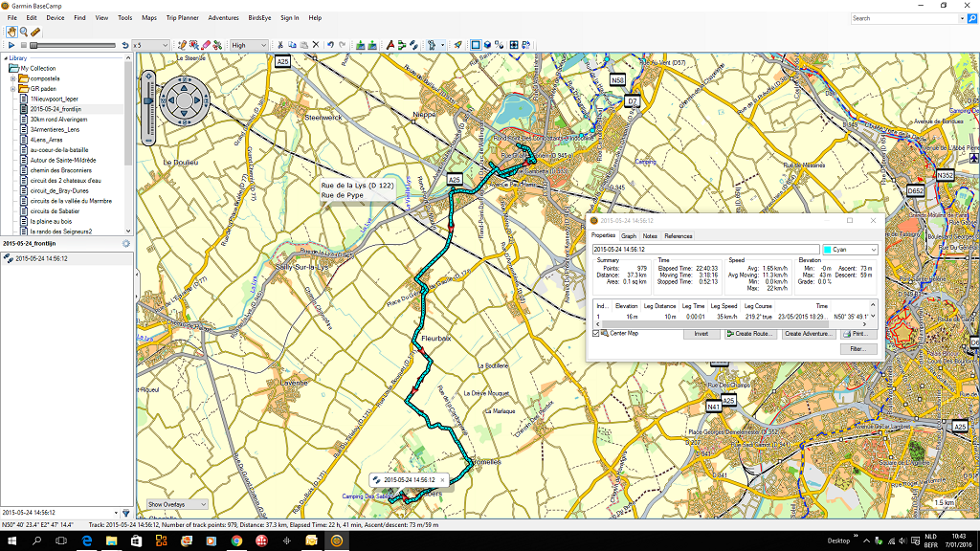This screenshot has width=980, height=551.
Task: Toggle full screen map icon
Action: coord(514,45)
